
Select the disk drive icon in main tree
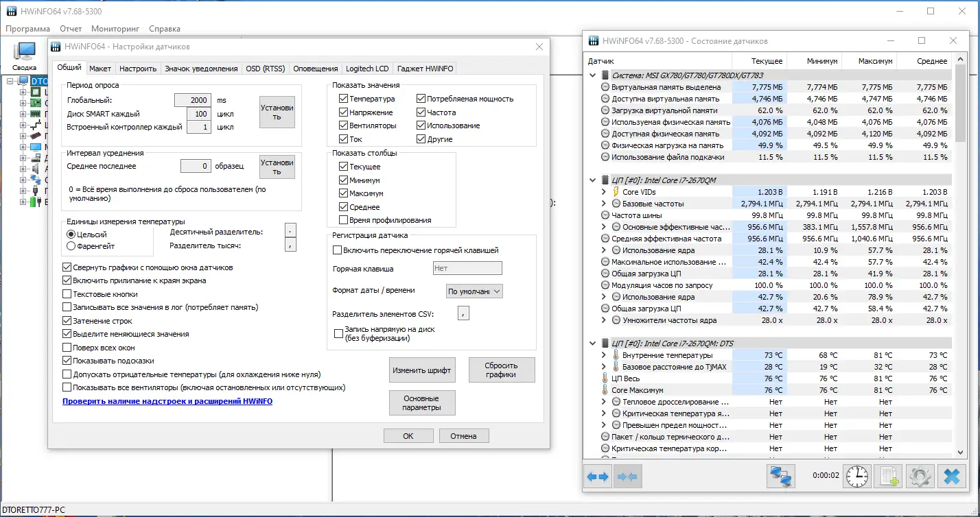tap(36, 158)
